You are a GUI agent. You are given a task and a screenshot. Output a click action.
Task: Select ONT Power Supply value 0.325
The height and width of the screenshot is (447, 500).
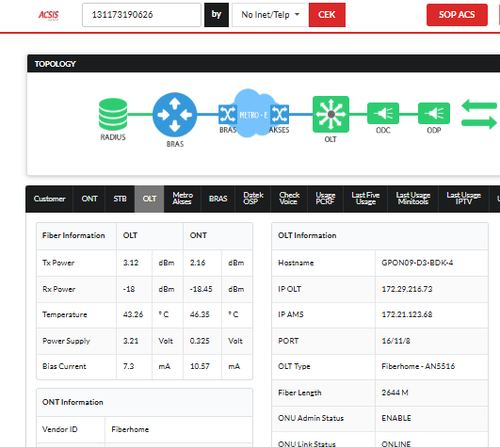tap(200, 341)
